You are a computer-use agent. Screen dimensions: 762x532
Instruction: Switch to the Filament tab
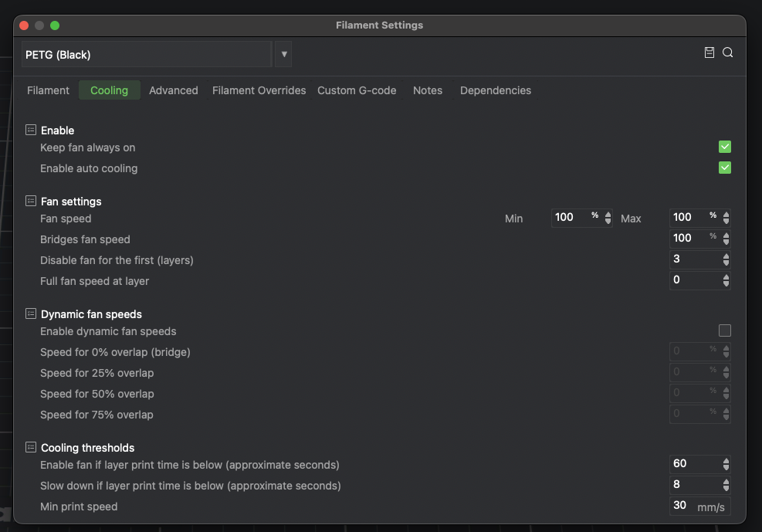click(x=48, y=90)
